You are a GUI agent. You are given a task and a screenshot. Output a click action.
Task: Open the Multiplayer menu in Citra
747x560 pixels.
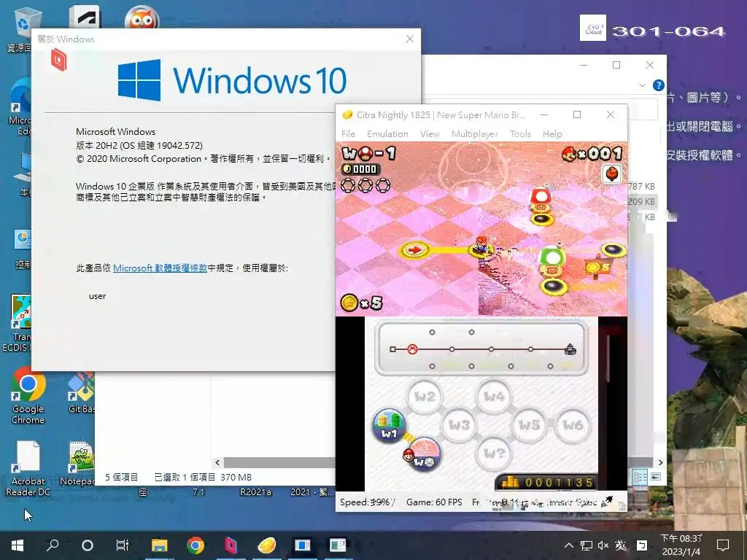[474, 134]
